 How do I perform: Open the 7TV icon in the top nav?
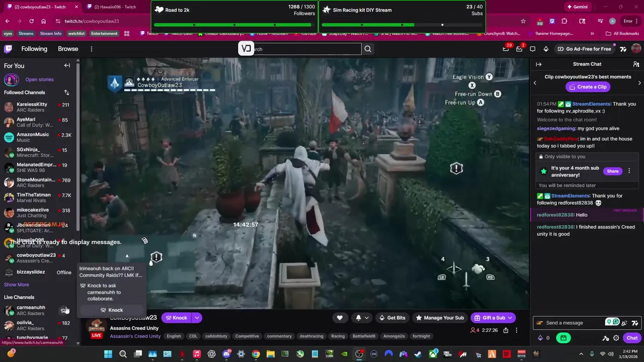point(623,49)
